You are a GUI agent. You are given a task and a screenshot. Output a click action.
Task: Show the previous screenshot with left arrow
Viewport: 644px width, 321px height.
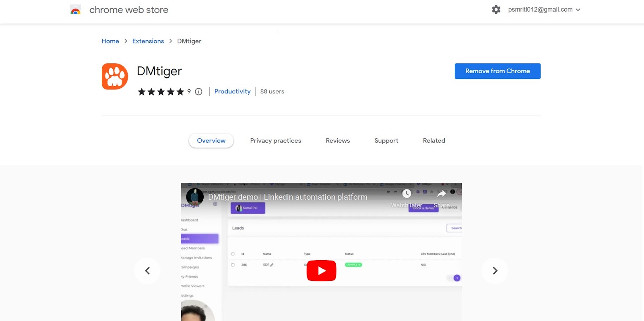pyautogui.click(x=147, y=271)
